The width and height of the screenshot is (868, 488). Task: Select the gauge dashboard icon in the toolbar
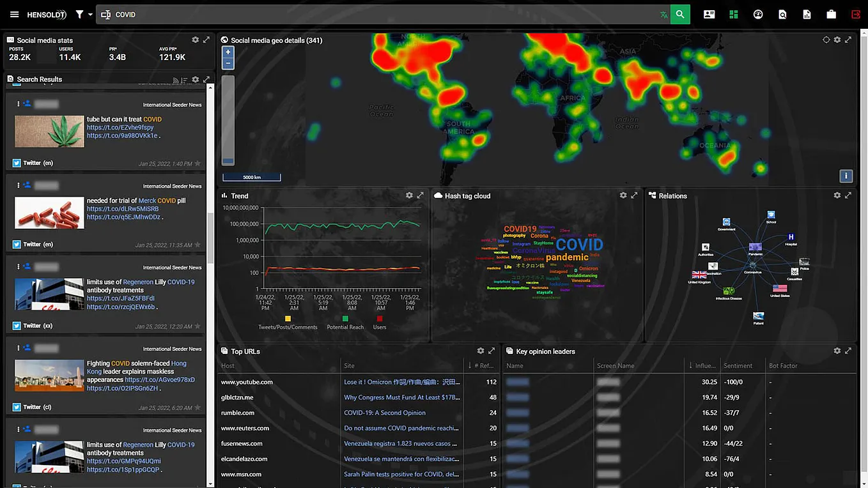coord(758,14)
